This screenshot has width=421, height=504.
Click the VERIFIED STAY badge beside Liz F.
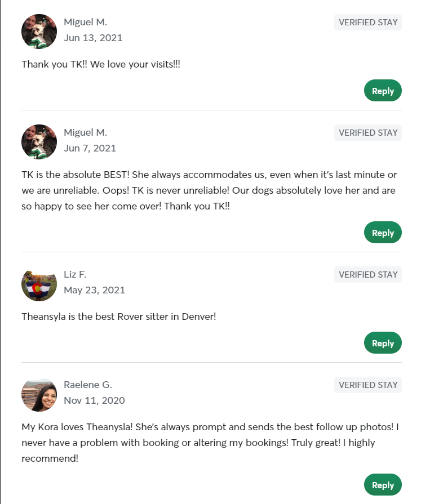367,274
